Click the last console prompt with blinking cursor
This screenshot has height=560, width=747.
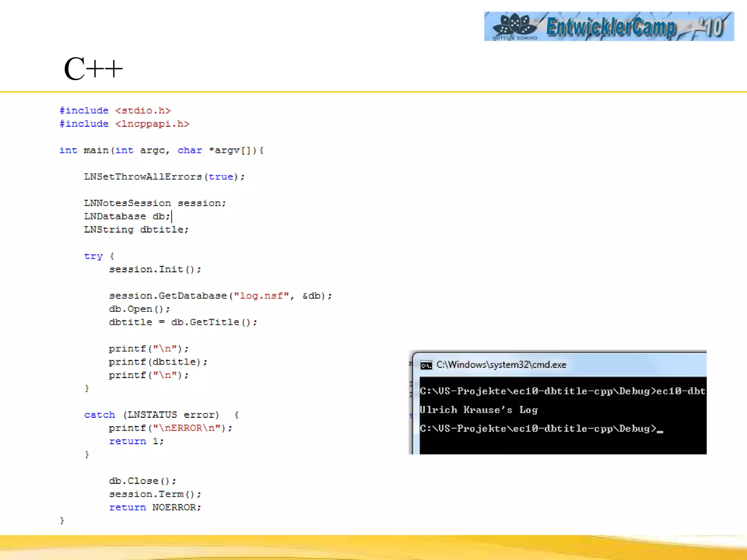(x=541, y=429)
